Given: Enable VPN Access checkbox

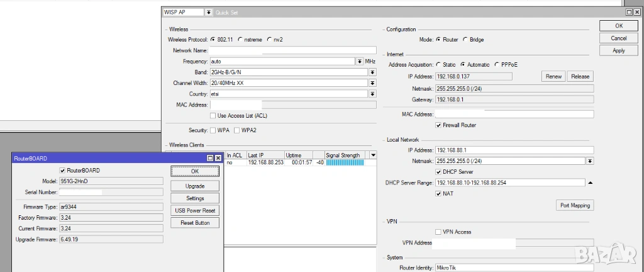Looking at the screenshot, I should [x=438, y=232].
